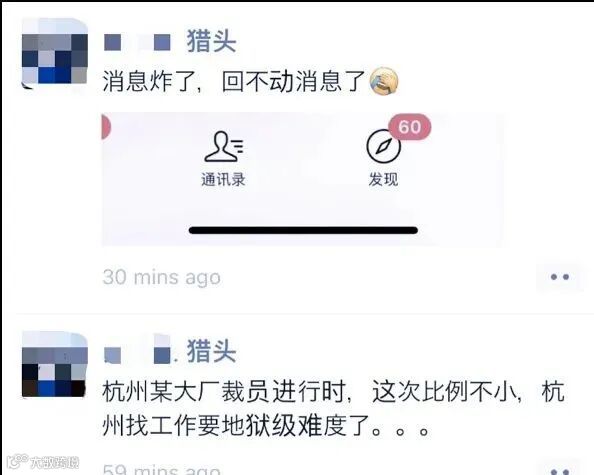This screenshot has height=475, width=594.
Task: Select the 通讯录 tab label
Action: (x=224, y=180)
